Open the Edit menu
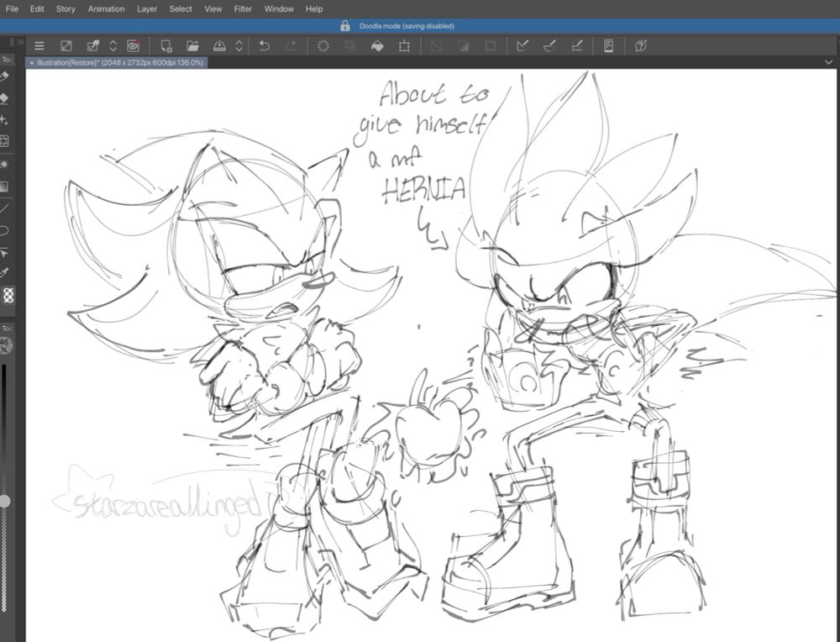 pos(37,9)
